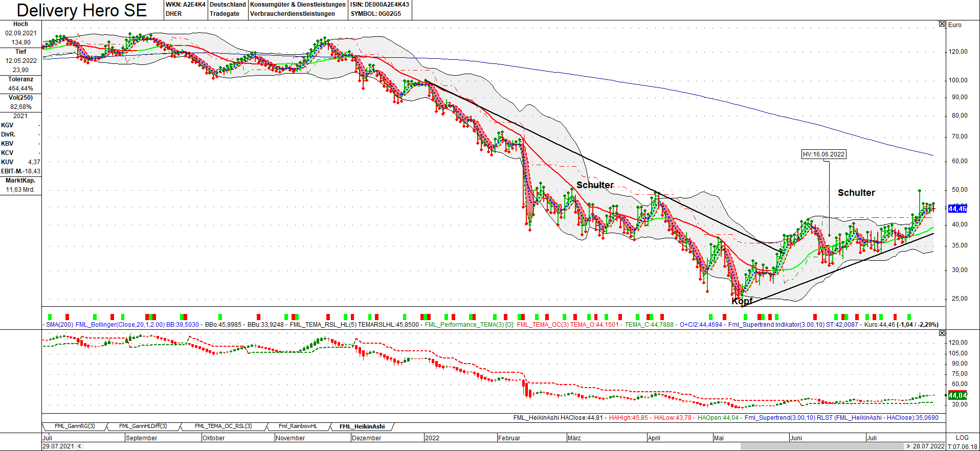Click the Vol(250) value 82,68%
Image resolution: width=980 pixels, height=451 pixels.
coord(21,107)
